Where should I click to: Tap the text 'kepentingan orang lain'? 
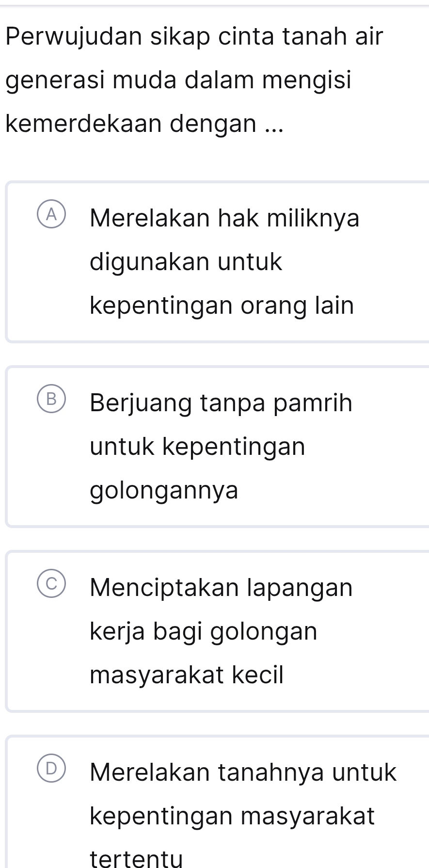coord(222,306)
